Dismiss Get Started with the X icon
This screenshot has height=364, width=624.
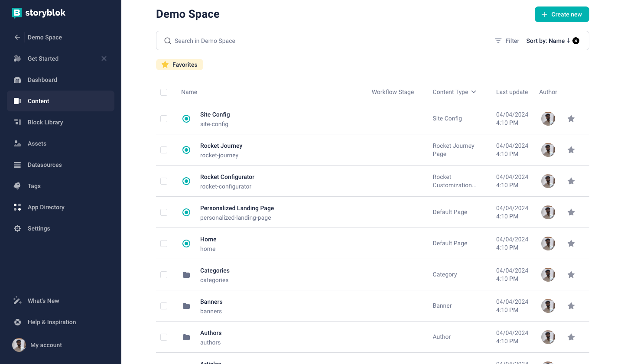click(x=104, y=58)
